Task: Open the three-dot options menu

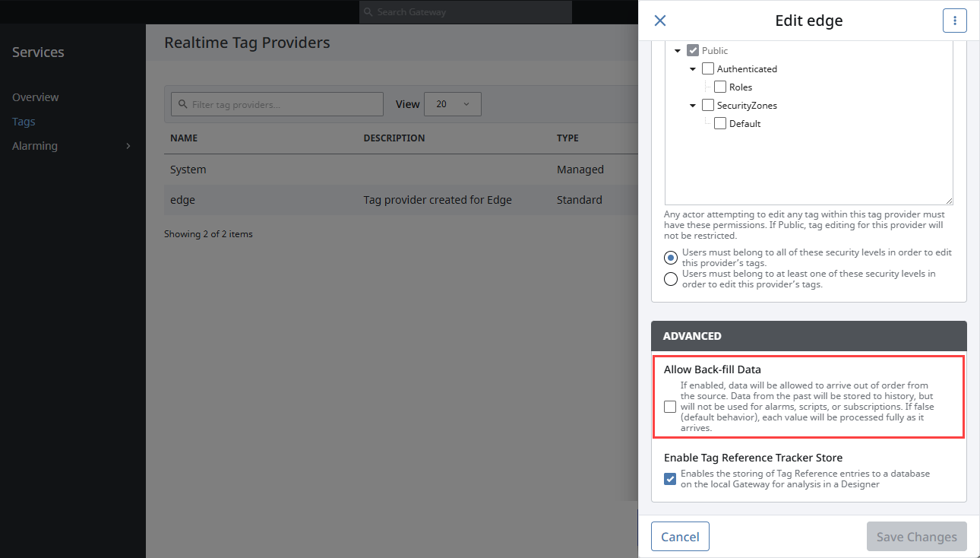Action: pyautogui.click(x=954, y=21)
